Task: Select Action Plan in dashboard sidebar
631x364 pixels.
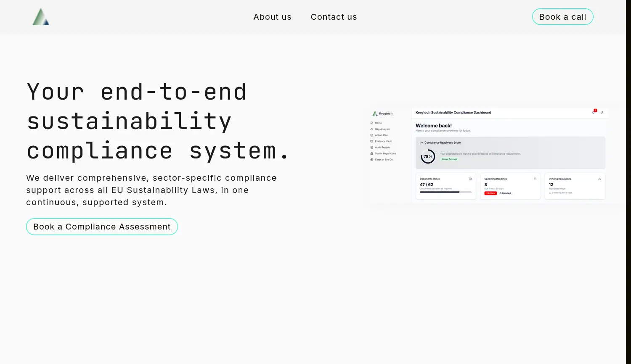Action: [x=381, y=135]
